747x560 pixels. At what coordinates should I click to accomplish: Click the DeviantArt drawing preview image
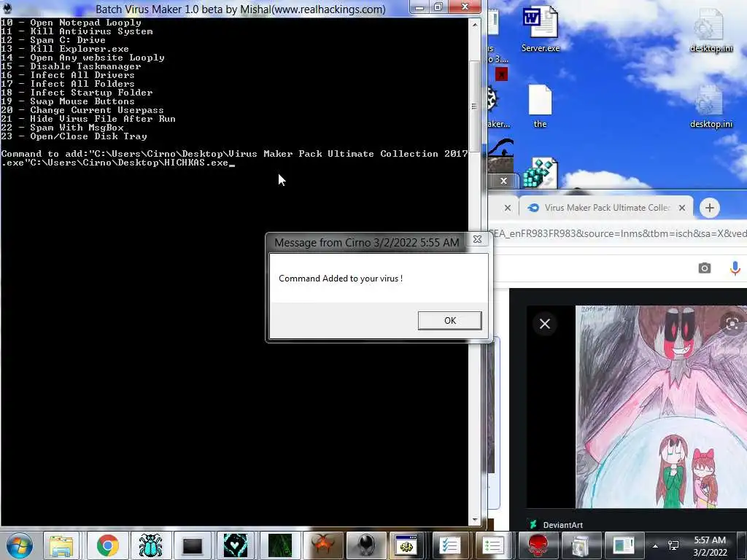(x=661, y=407)
